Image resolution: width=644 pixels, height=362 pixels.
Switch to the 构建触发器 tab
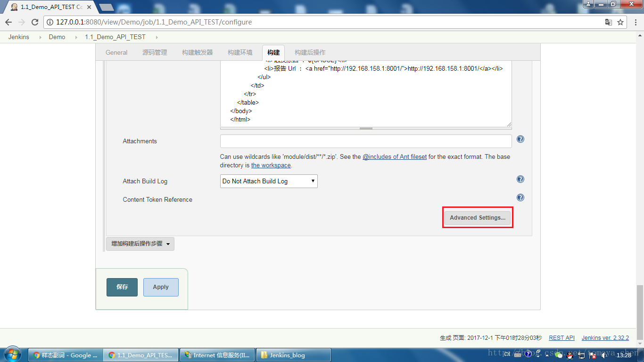(198, 52)
